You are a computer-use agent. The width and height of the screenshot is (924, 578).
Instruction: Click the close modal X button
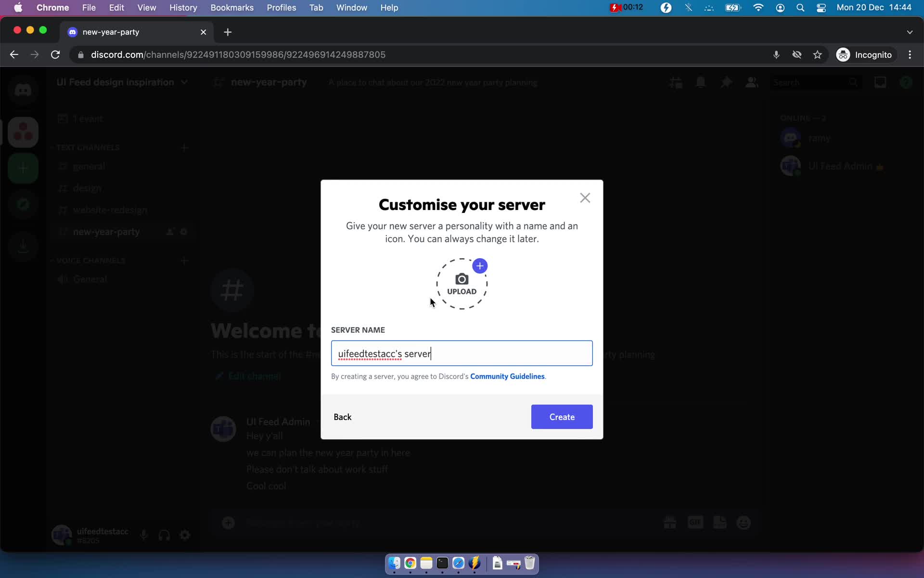coord(584,198)
